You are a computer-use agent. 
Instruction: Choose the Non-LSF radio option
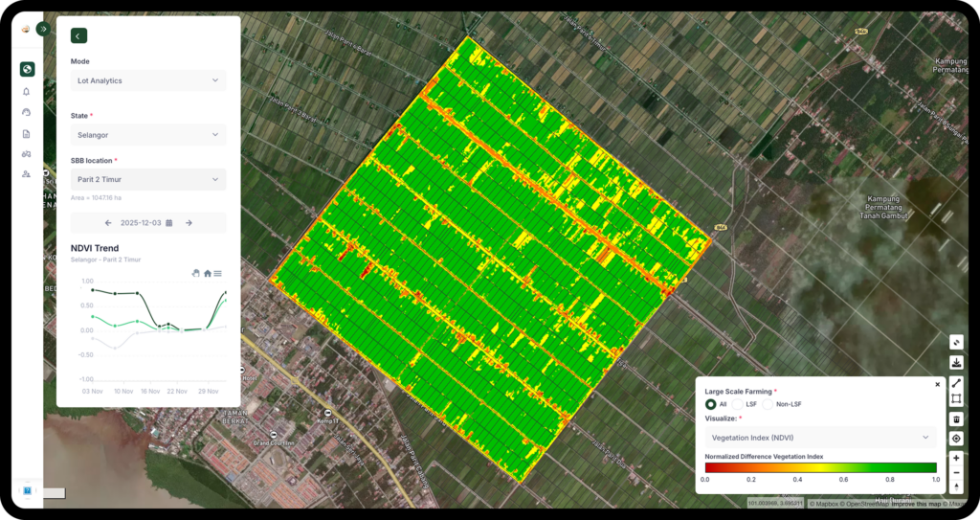(769, 404)
